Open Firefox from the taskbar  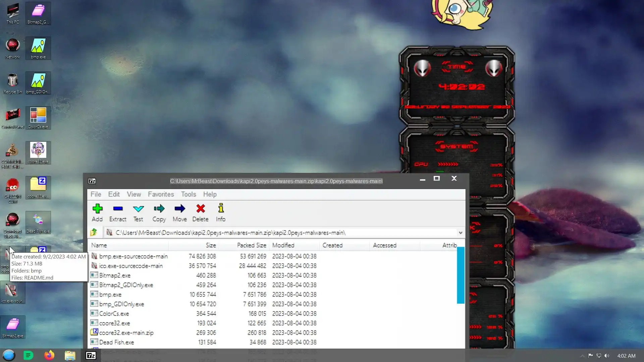point(49,355)
